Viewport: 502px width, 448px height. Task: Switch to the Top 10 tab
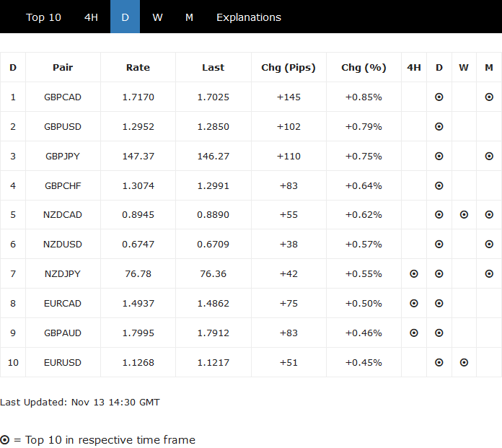click(43, 17)
